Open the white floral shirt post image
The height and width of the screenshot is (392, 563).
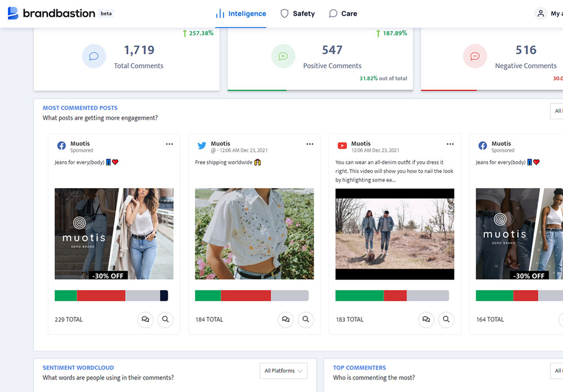pos(254,234)
